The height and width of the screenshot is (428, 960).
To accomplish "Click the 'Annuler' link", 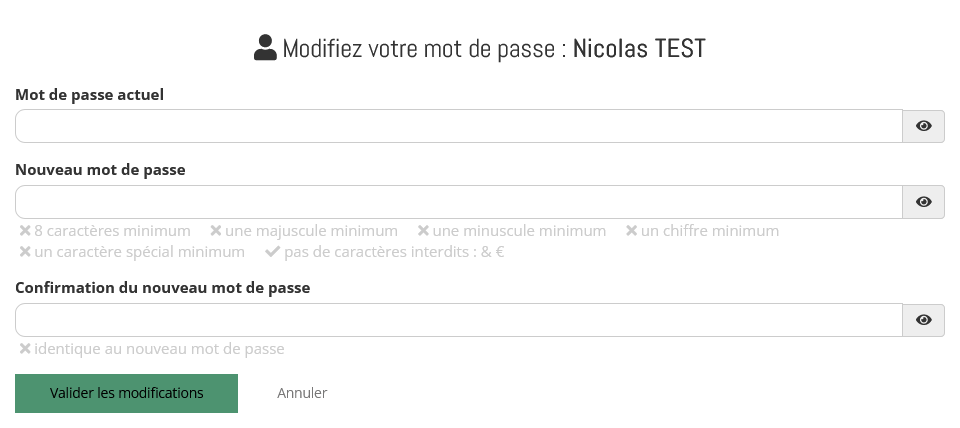I will pos(302,393).
